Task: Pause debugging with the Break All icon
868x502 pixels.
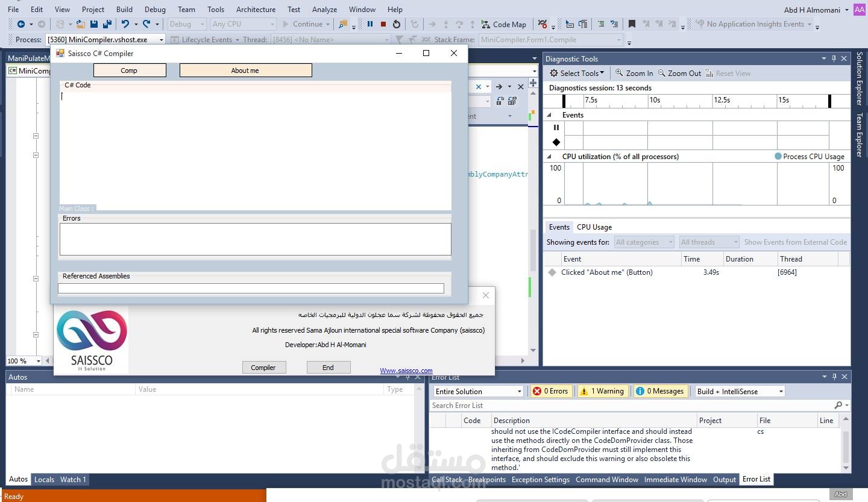Action: pyautogui.click(x=370, y=24)
